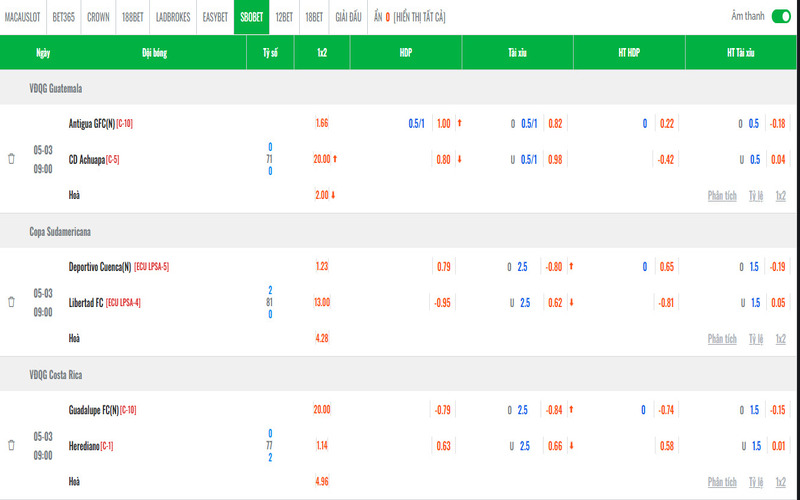Toggle the Âm thanh sound switch

(780, 16)
